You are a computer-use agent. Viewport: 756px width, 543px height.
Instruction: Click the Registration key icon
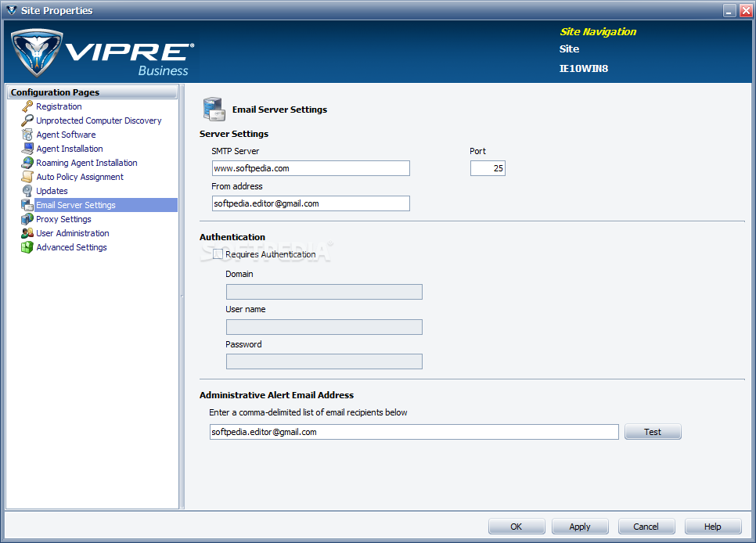tap(27, 106)
